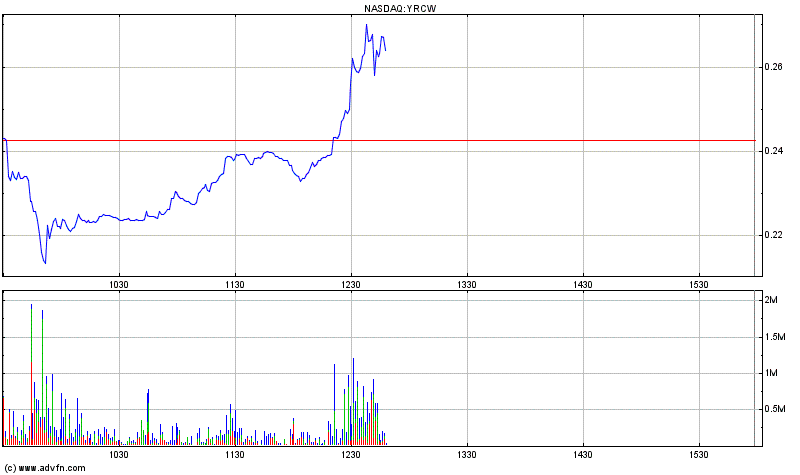800x475 pixels.
Task: Click the NASDAQ:YRCW chart title
Action: click(x=400, y=8)
